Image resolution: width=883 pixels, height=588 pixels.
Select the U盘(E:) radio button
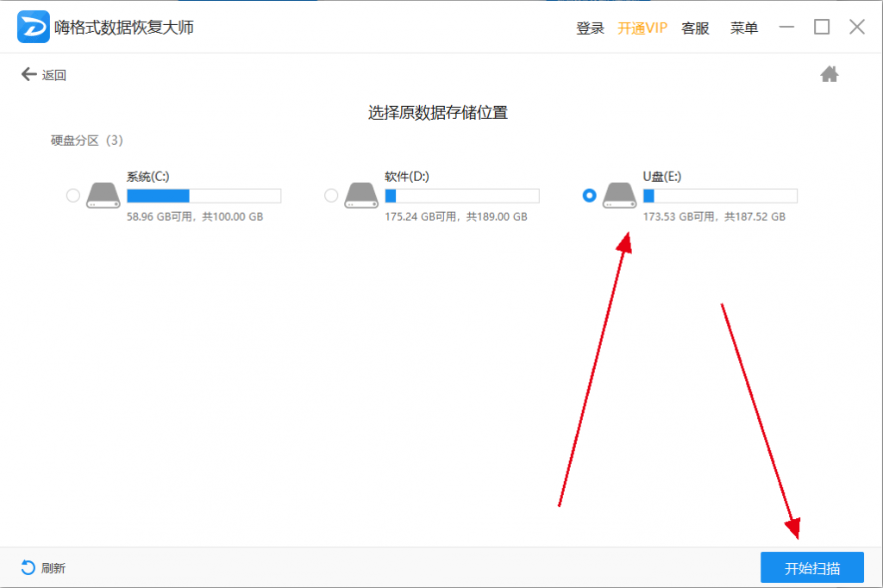[x=589, y=196]
